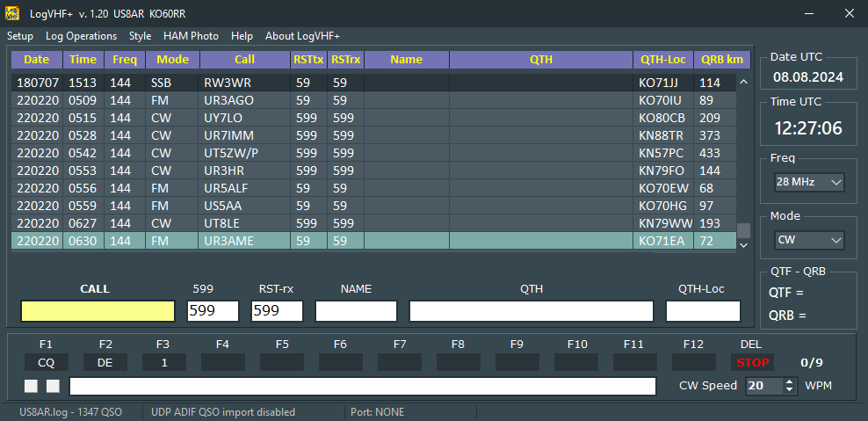Select the log row for RW3WR
Image resolution: width=868 pixels, height=421 pixels.
373,83
